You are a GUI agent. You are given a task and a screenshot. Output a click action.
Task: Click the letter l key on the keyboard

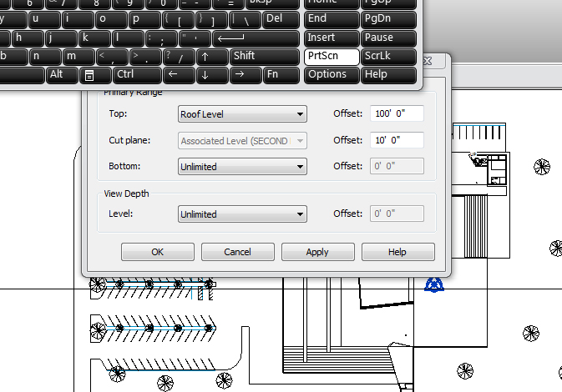point(128,38)
